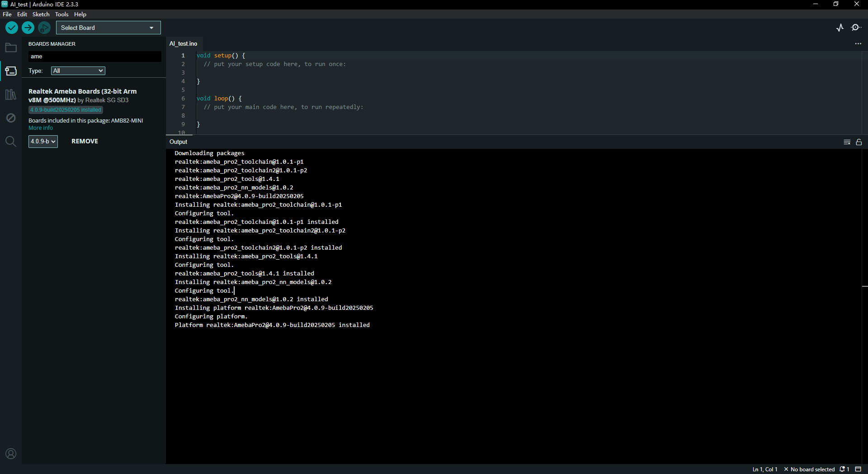This screenshot has height=474, width=868.
Task: Click the editor more-actions ellipsis
Action: [x=858, y=44]
